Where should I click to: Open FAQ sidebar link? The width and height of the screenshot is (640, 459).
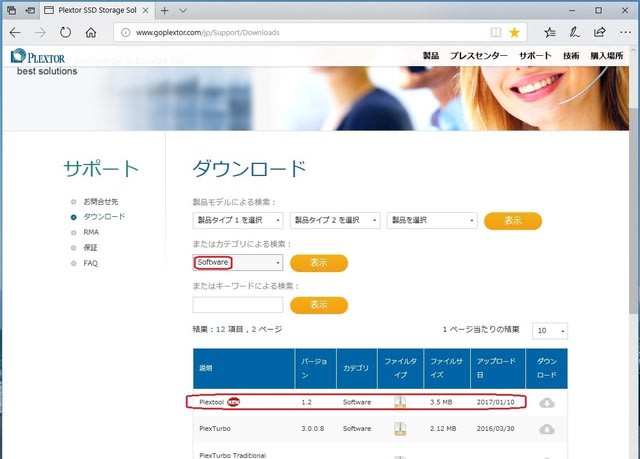coord(91,263)
